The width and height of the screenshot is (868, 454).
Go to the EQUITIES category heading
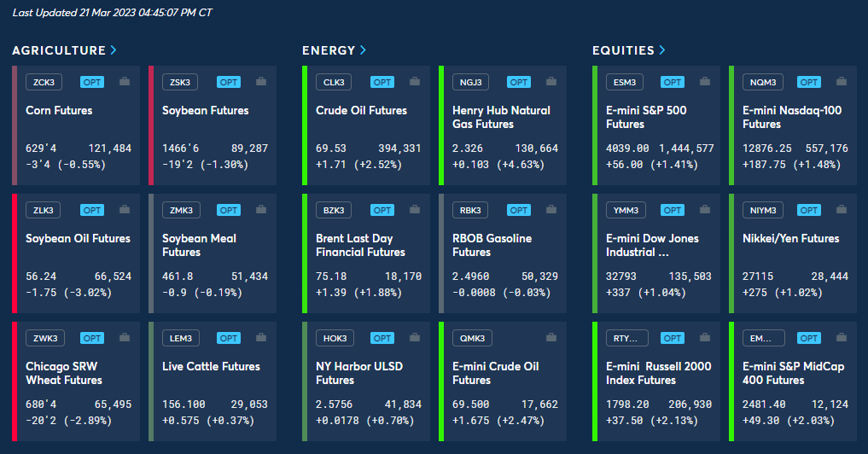623,50
